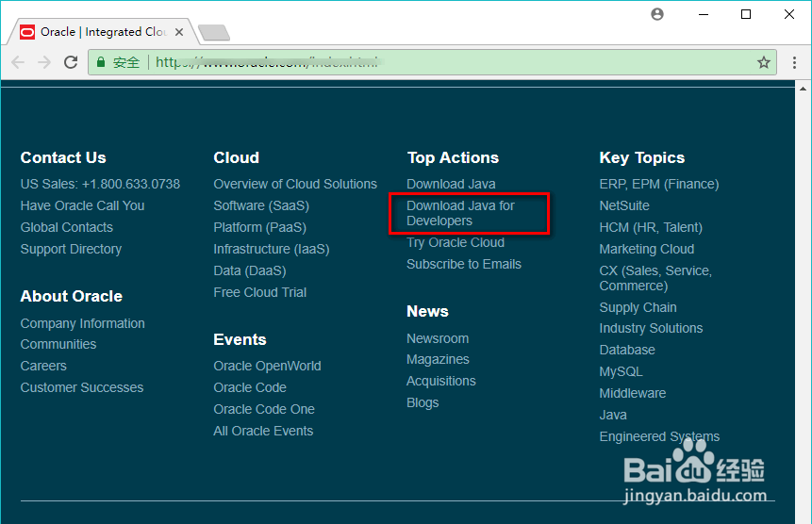Click the browser forward arrow
812x524 pixels.
pyautogui.click(x=44, y=62)
